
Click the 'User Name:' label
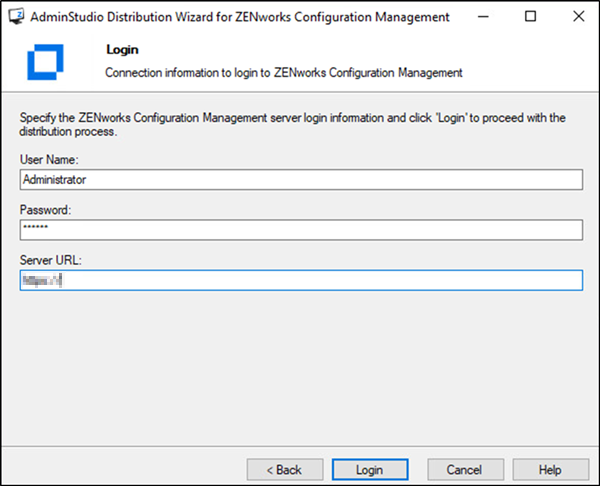48,159
